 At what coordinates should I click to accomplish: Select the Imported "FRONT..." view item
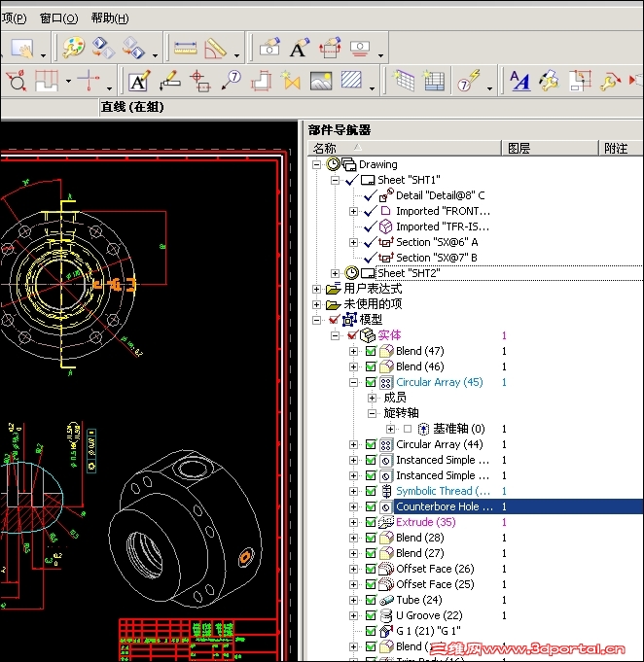coord(443,211)
